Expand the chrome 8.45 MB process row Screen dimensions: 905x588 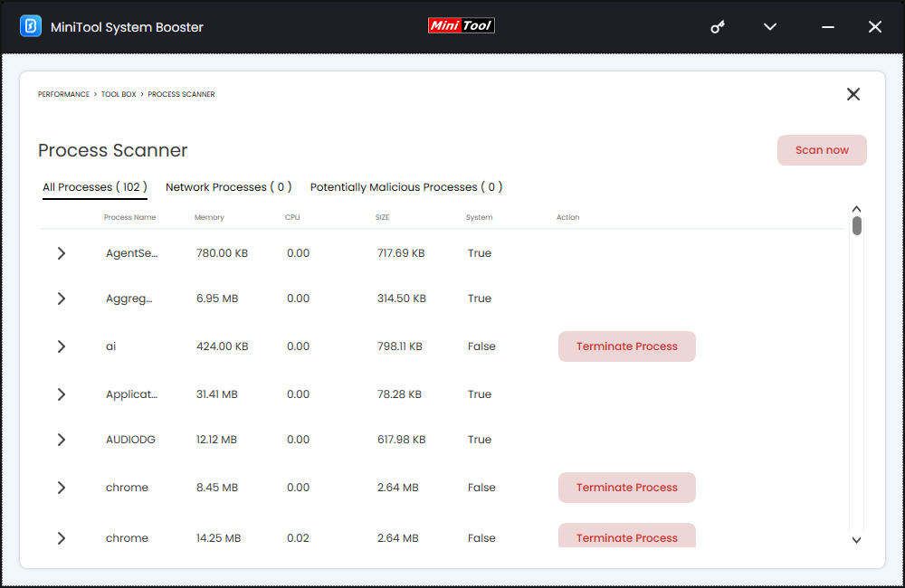62,488
